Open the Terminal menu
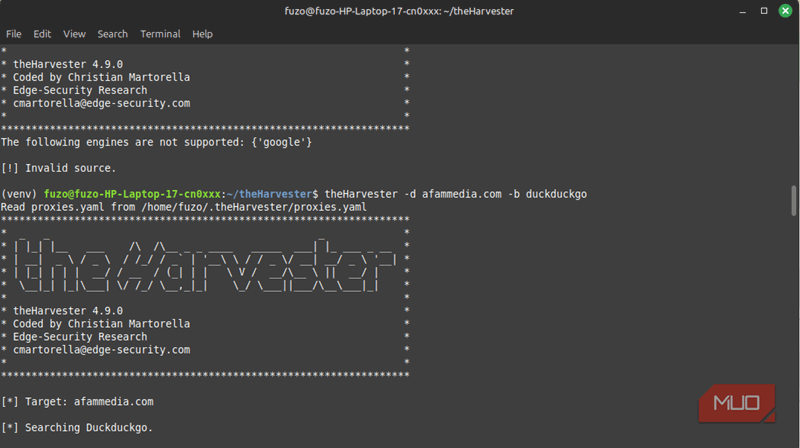This screenshot has width=800, height=448. point(160,34)
